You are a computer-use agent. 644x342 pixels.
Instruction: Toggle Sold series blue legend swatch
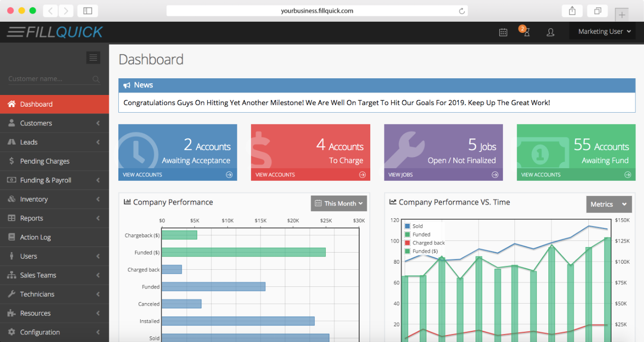pos(407,226)
